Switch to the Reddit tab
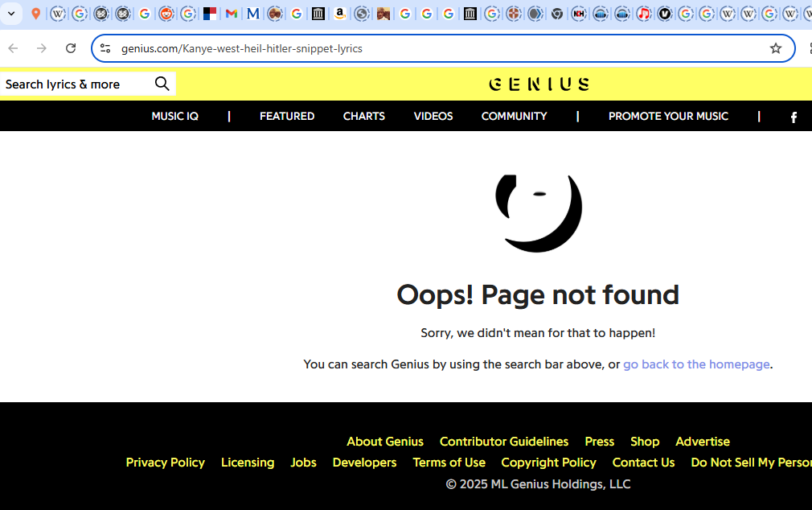The width and height of the screenshot is (812, 510). click(x=166, y=14)
